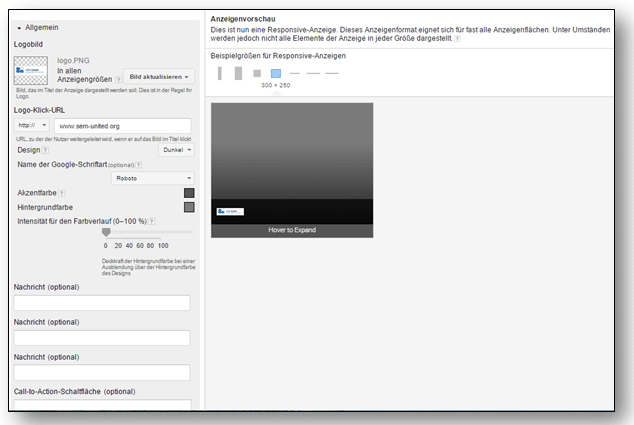Select the last horizontal banner size icon
Image resolution: width=634 pixels, height=425 pixels.
[x=332, y=73]
